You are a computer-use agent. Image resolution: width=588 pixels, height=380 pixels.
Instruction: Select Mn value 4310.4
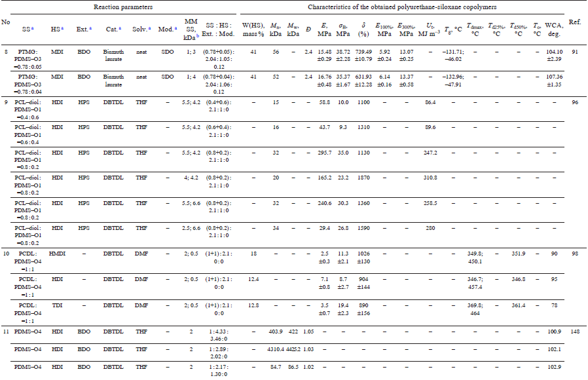pos(276,349)
